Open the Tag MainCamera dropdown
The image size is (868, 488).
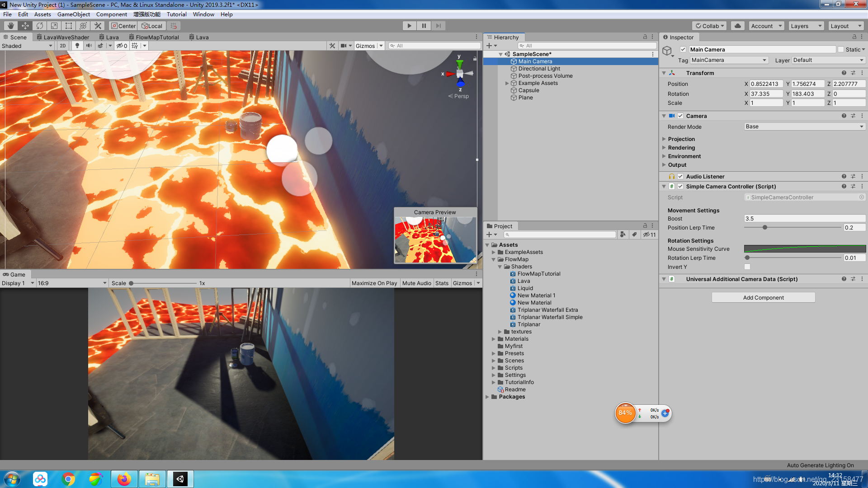pos(729,60)
